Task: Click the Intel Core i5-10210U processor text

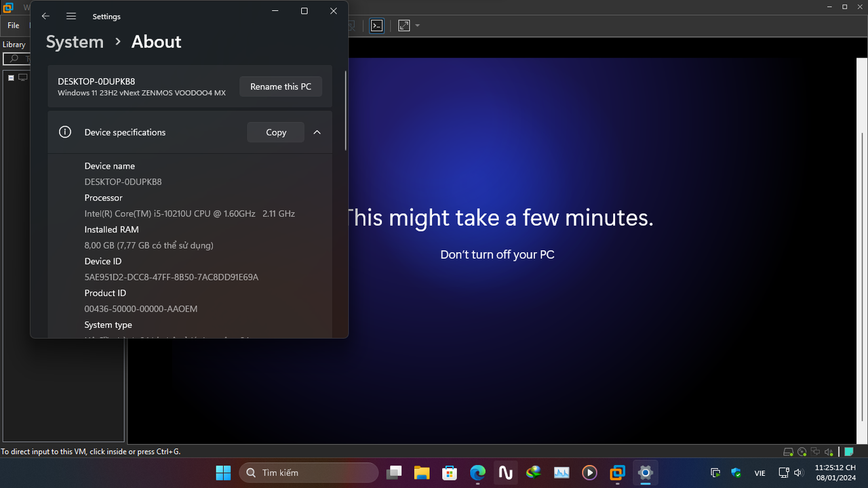Action: click(190, 213)
